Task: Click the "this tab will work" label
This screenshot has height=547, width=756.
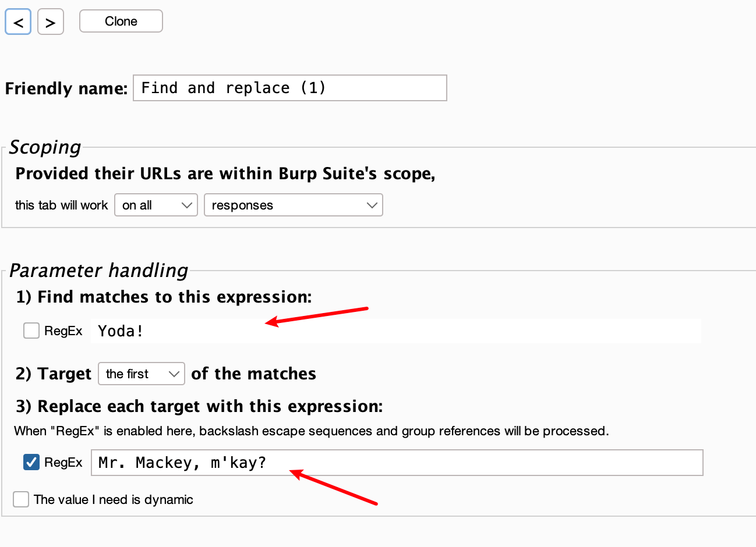Action: click(61, 205)
